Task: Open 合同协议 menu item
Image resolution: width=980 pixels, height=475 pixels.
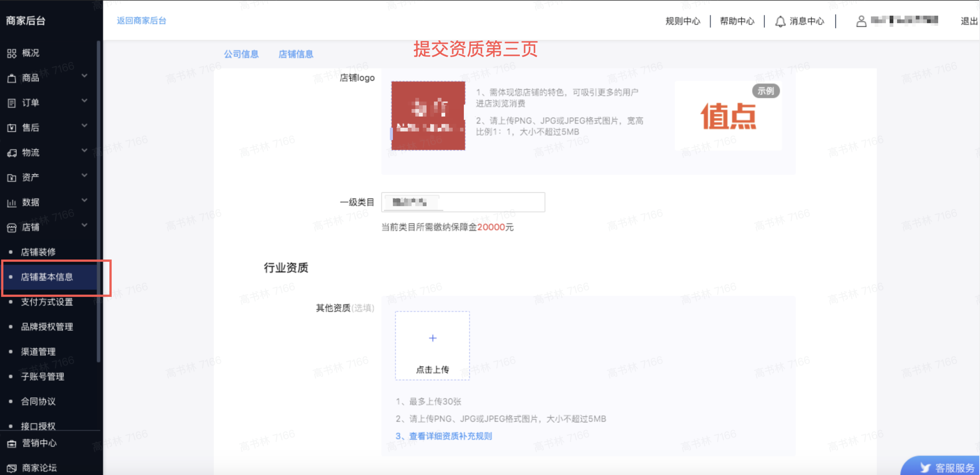Action: [38, 402]
